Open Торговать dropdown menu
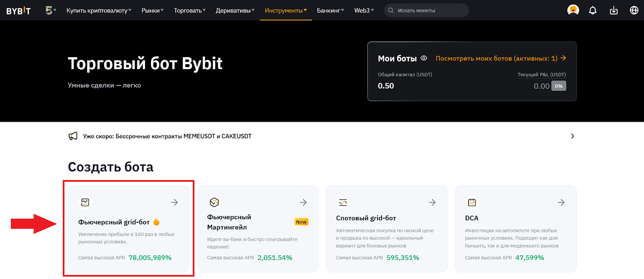The height and width of the screenshot is (279, 644). (190, 10)
